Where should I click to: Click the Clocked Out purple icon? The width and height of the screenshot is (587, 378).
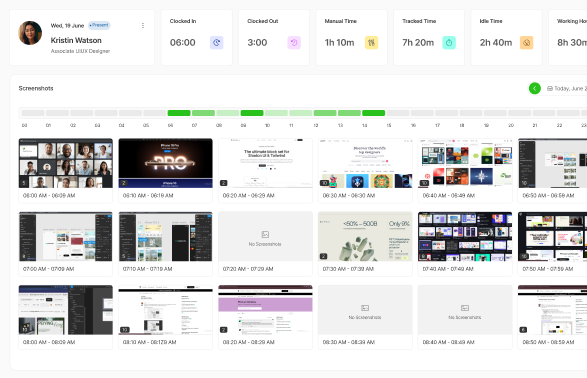[x=294, y=43]
